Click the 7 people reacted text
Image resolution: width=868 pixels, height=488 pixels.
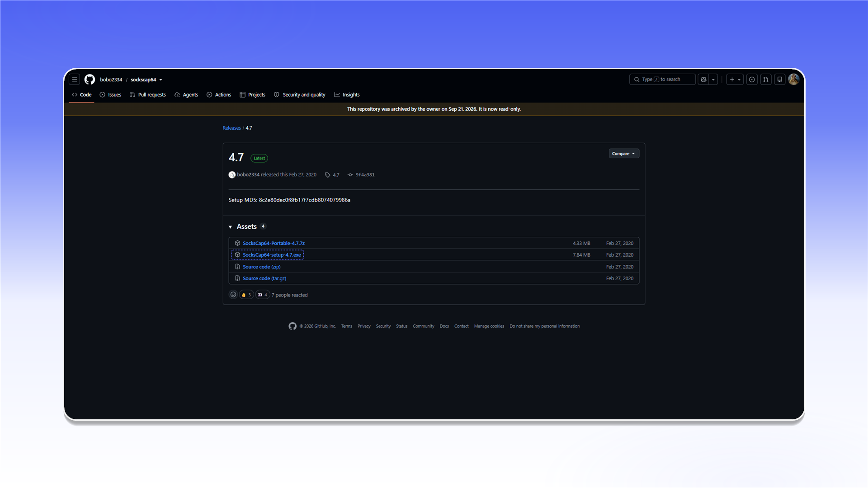(289, 295)
